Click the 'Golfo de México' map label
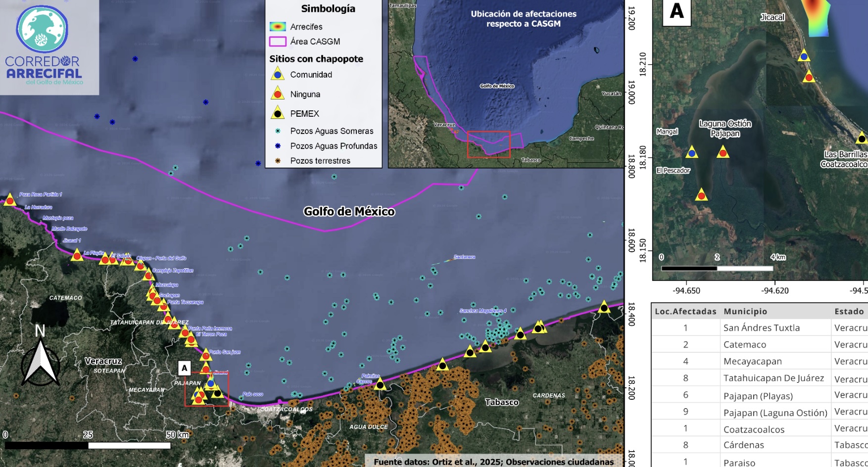Viewport: 868px width, 467px height. pos(349,212)
